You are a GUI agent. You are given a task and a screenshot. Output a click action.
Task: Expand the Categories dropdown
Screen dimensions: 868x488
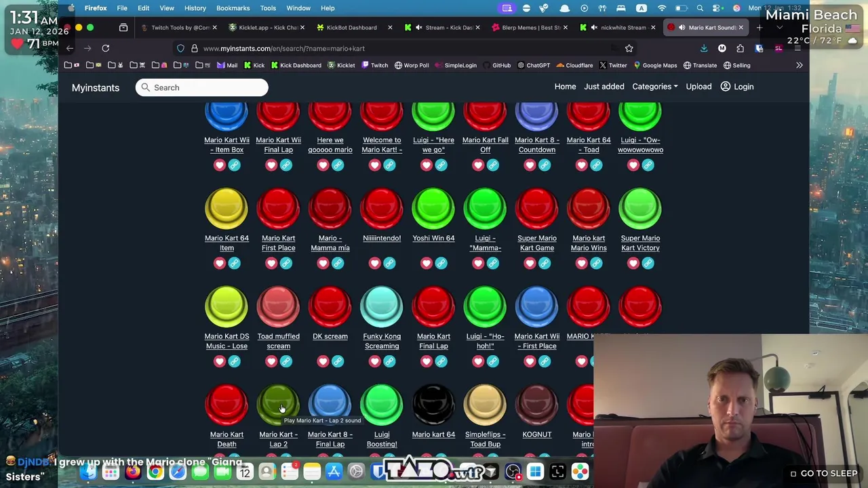[655, 87]
